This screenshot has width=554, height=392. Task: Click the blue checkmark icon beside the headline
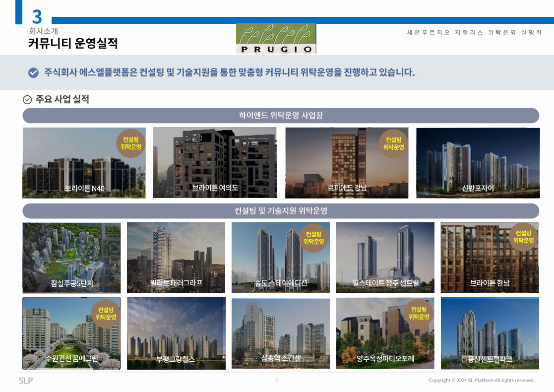click(33, 73)
